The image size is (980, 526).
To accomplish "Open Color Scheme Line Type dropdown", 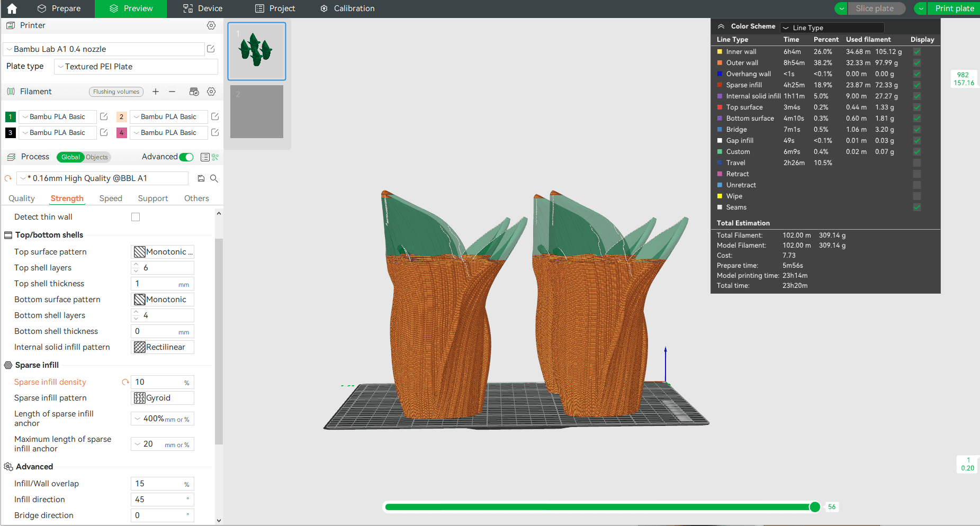I will 832,28.
